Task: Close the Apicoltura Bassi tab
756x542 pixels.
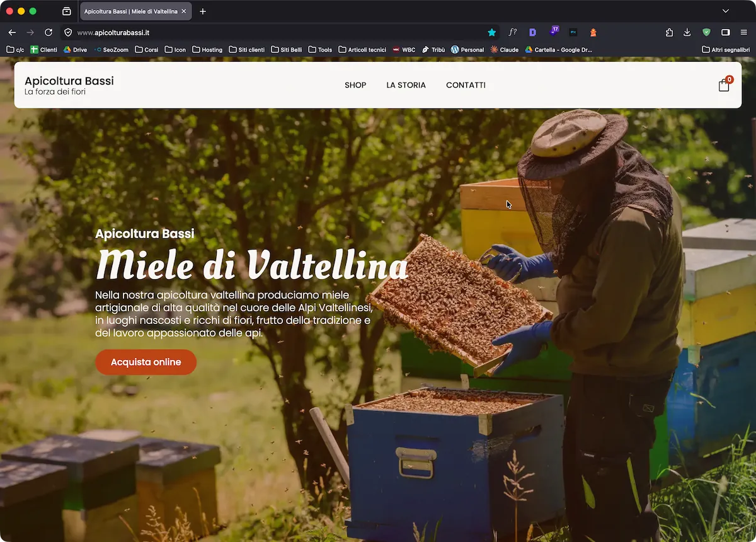Action: click(183, 11)
